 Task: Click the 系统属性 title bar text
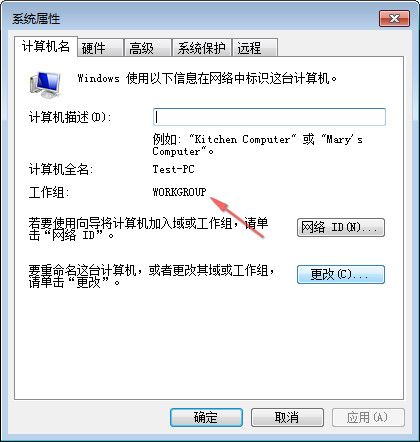[36, 18]
